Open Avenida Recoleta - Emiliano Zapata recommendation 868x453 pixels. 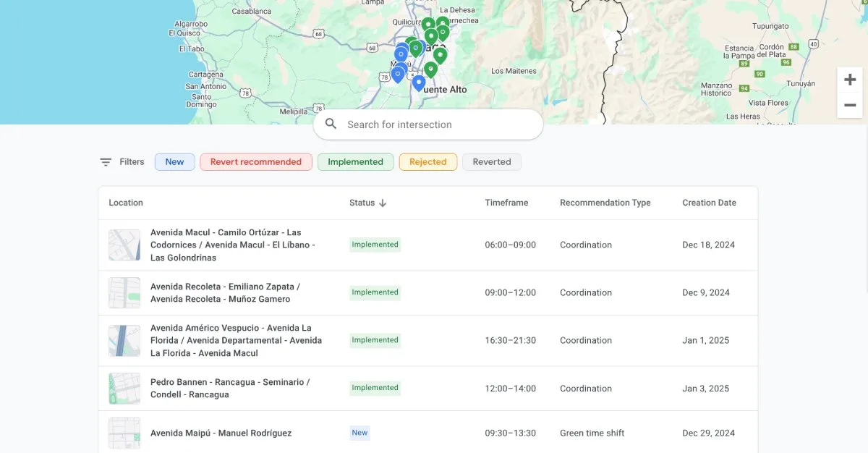[x=225, y=293]
